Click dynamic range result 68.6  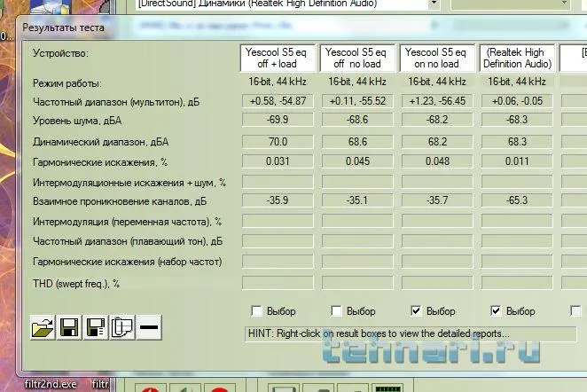357,142
